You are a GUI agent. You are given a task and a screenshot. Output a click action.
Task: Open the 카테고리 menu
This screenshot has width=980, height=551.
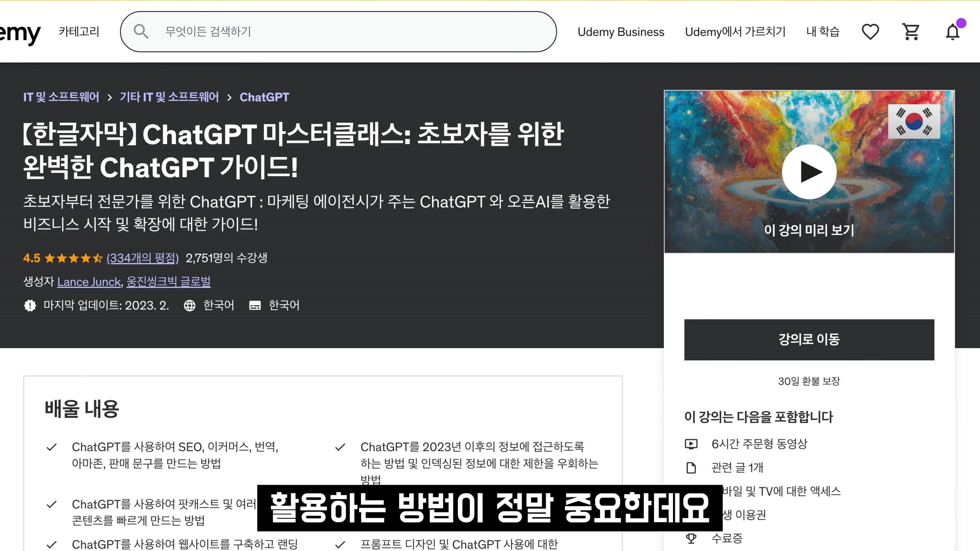coord(79,32)
